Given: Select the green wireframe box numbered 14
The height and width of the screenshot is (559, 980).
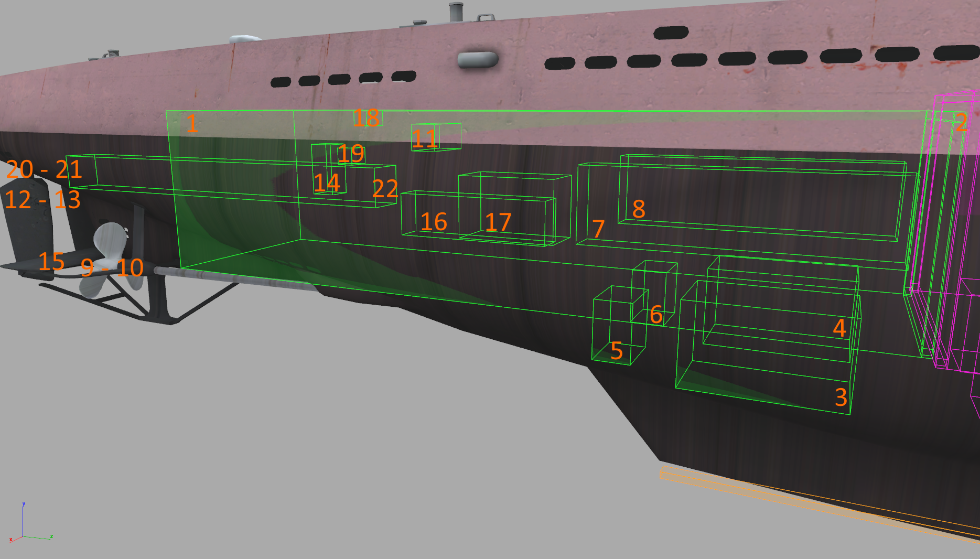Looking at the screenshot, I should 329,169.
